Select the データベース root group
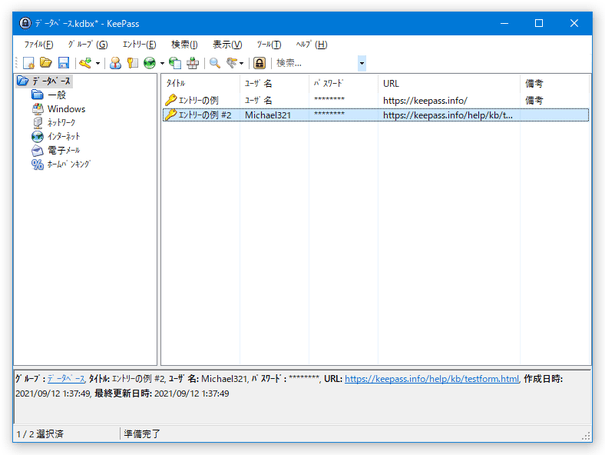605x455 pixels. pyautogui.click(x=51, y=81)
